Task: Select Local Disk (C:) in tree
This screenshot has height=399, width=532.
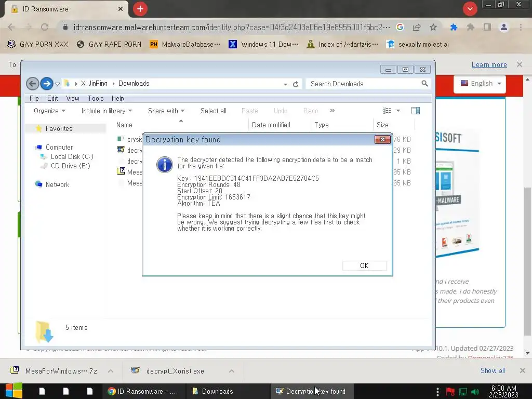Action: click(72, 157)
